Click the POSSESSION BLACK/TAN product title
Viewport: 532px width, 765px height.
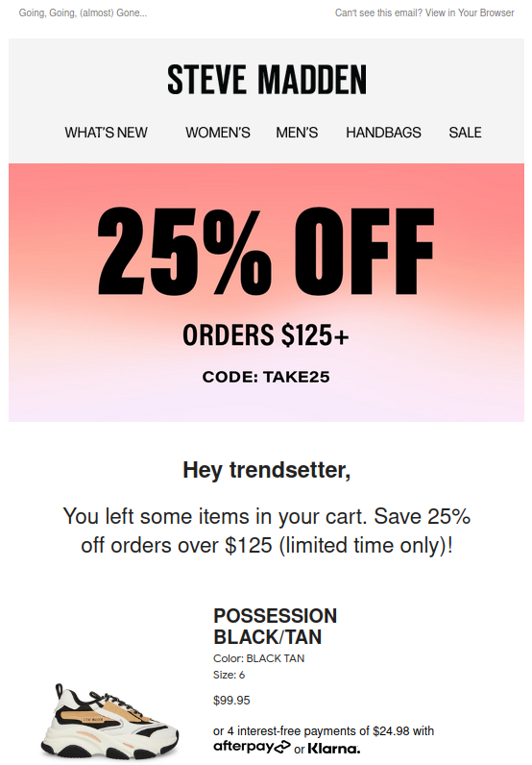(x=275, y=627)
